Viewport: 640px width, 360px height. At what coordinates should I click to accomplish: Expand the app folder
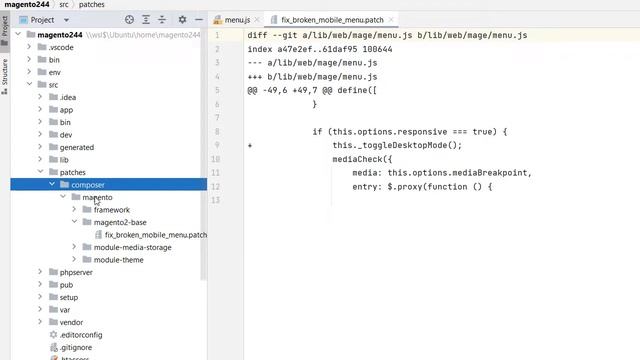[40, 109]
